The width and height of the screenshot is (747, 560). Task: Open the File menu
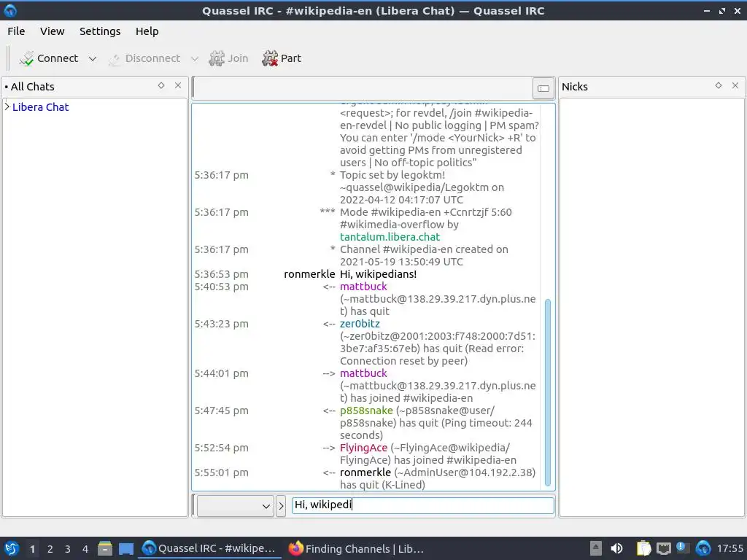[x=16, y=31]
